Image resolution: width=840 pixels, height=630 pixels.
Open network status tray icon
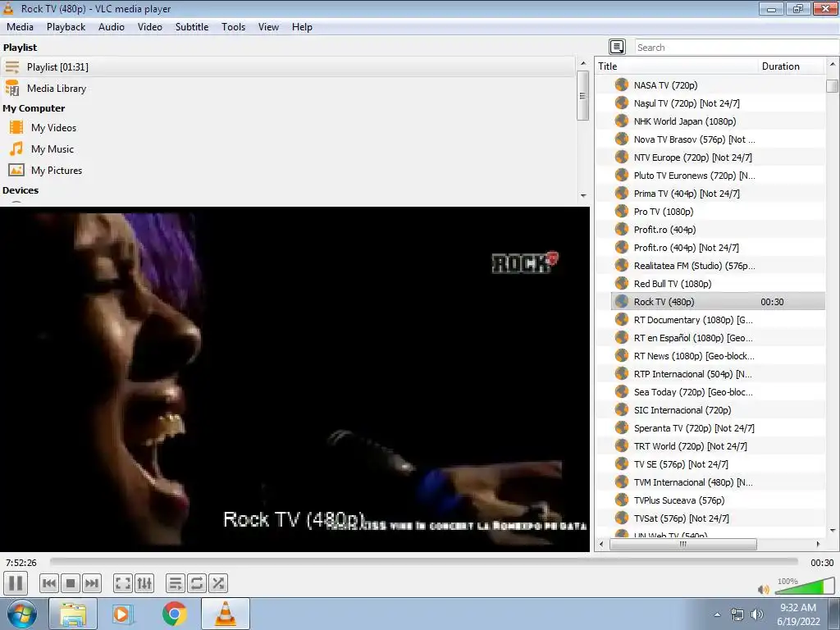click(737, 614)
